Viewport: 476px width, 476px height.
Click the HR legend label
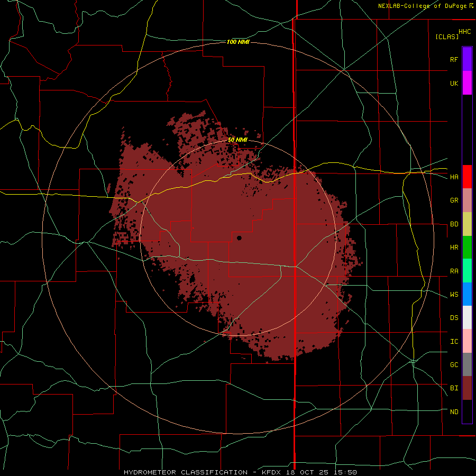(x=454, y=248)
